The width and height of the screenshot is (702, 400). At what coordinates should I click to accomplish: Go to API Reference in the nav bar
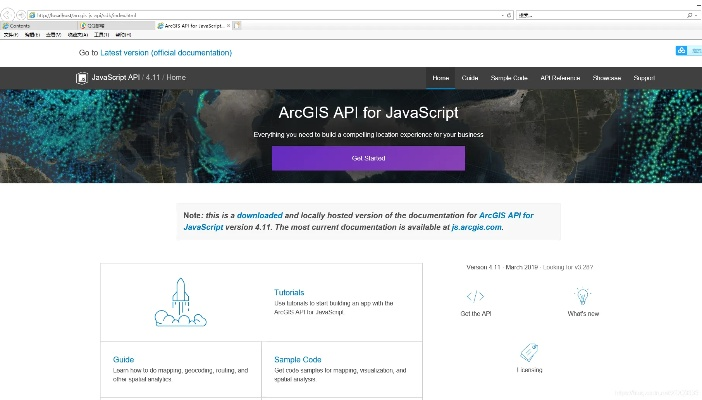pyautogui.click(x=559, y=78)
